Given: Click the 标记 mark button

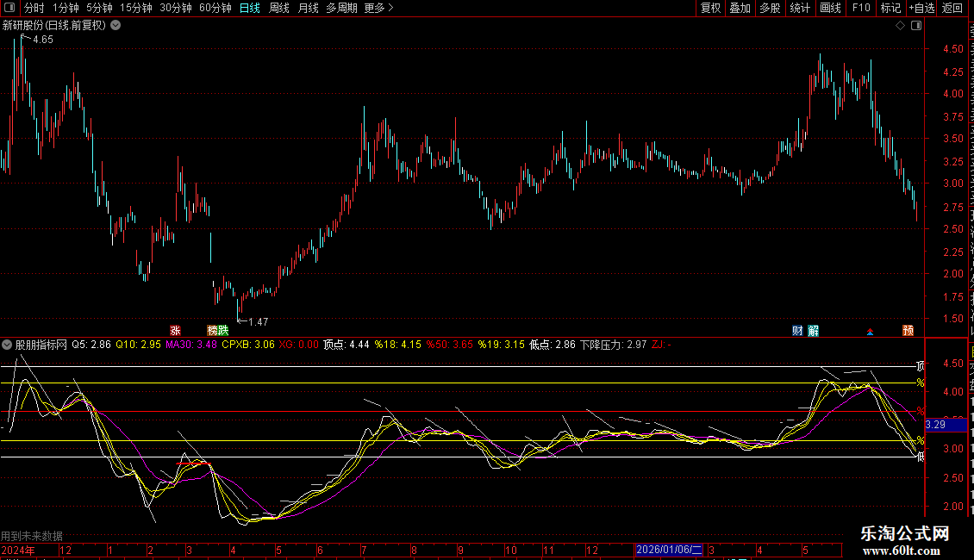Looking at the screenshot, I should point(890,8).
